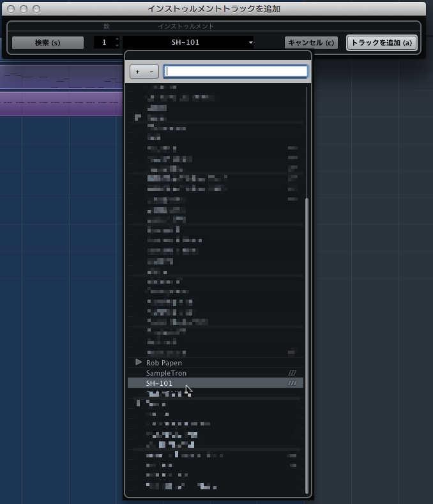Screen dimensions: 433x504
Task: Open the SH-101 instrument dropdown
Action: 188,42
